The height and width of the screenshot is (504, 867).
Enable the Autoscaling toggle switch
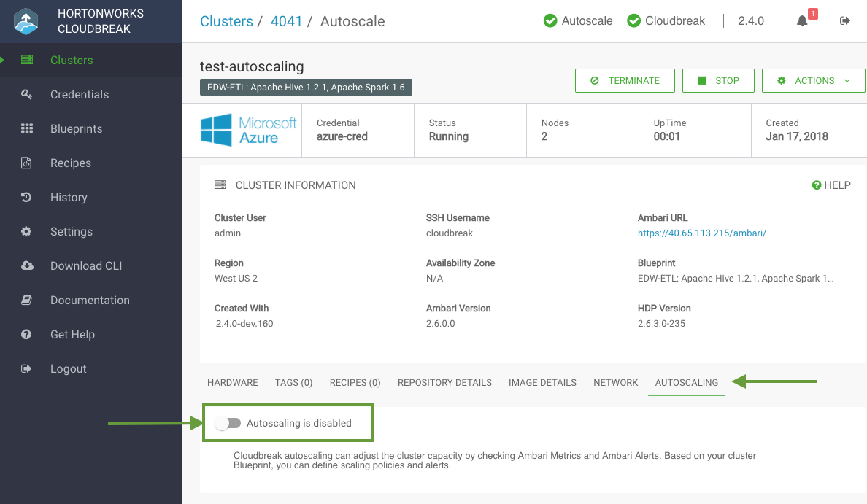pos(228,423)
